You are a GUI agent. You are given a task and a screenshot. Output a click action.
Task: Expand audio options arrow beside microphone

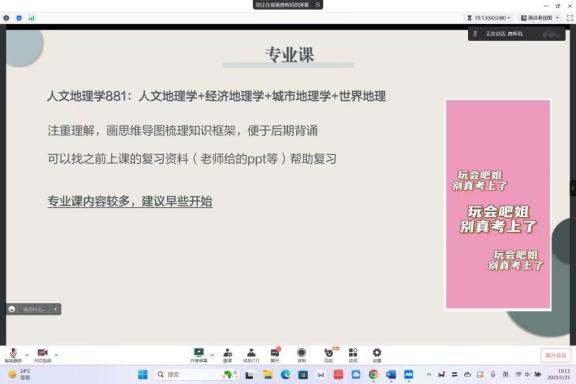[x=27, y=355]
